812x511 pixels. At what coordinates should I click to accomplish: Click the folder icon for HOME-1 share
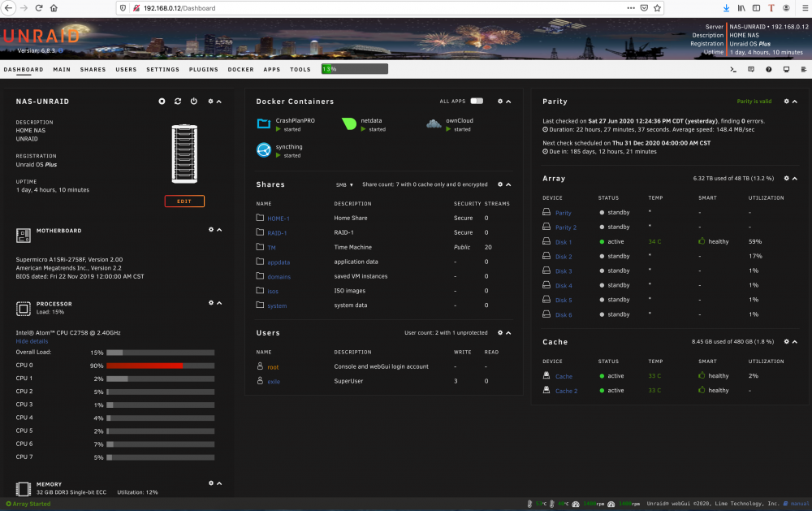pos(260,218)
